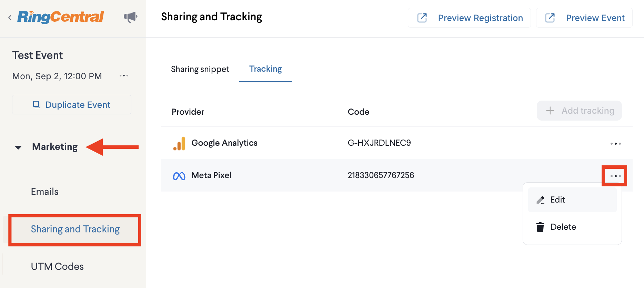This screenshot has height=288, width=644.
Task: Click the Meta Pixel infinity logo
Action: 179,176
